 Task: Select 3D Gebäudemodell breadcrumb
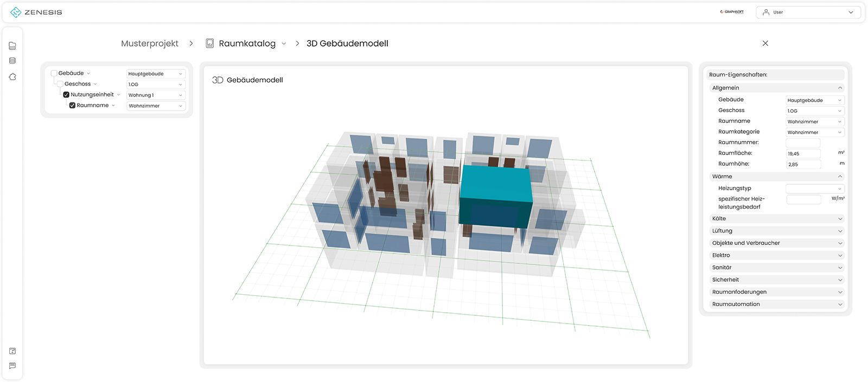tap(347, 43)
